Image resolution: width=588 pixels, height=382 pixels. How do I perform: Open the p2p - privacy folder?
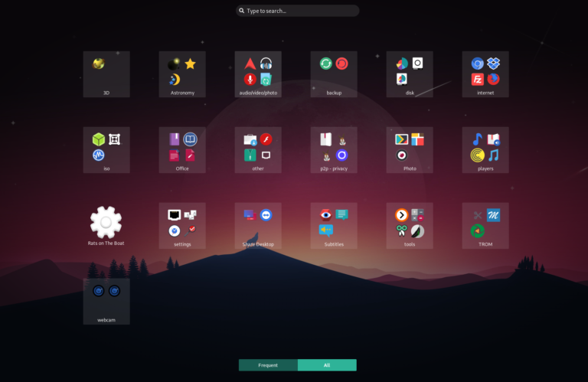coord(334,148)
